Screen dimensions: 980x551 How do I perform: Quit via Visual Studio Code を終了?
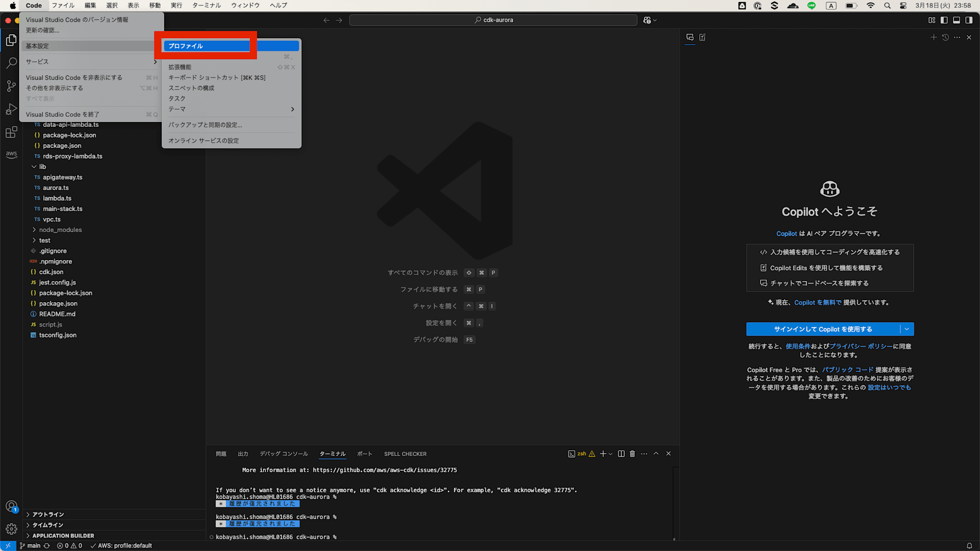tap(91, 115)
